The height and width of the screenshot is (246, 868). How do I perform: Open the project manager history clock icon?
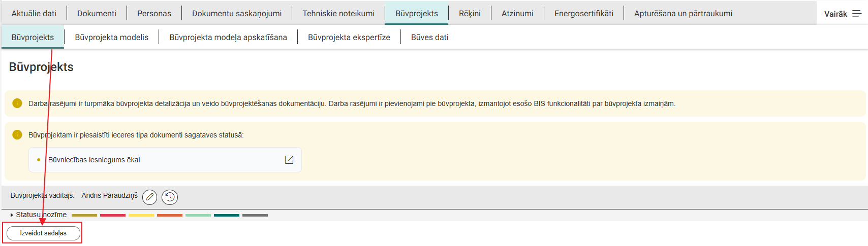(x=170, y=197)
